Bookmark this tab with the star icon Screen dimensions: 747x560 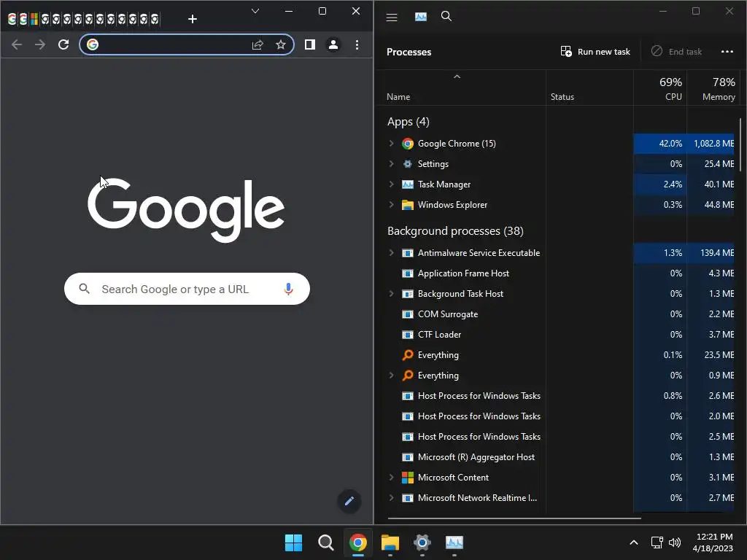pos(281,44)
